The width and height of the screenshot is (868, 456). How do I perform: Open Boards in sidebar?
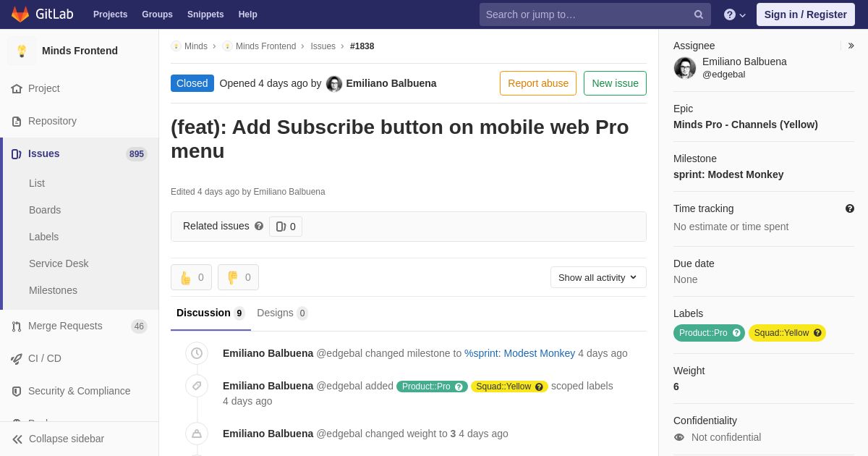pyautogui.click(x=45, y=210)
